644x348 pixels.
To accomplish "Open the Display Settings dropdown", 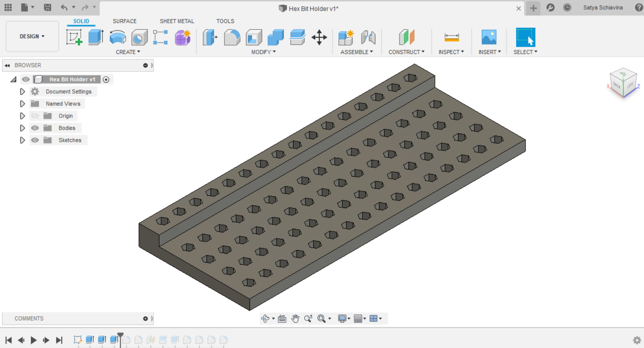I will 343,318.
